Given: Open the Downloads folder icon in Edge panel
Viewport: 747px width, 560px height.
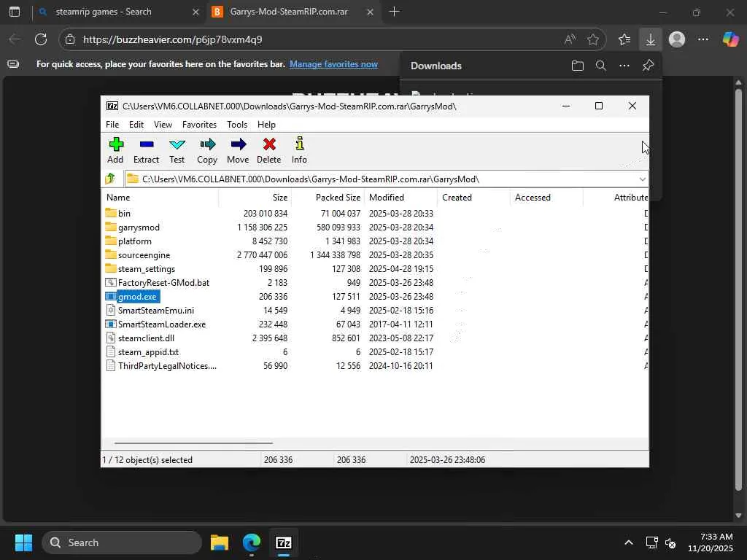Looking at the screenshot, I should tap(578, 66).
